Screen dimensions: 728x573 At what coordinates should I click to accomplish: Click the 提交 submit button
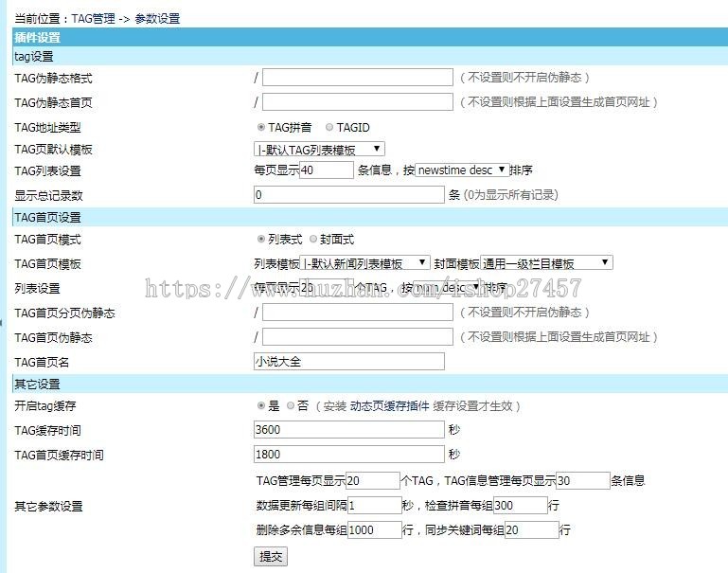[x=271, y=556]
